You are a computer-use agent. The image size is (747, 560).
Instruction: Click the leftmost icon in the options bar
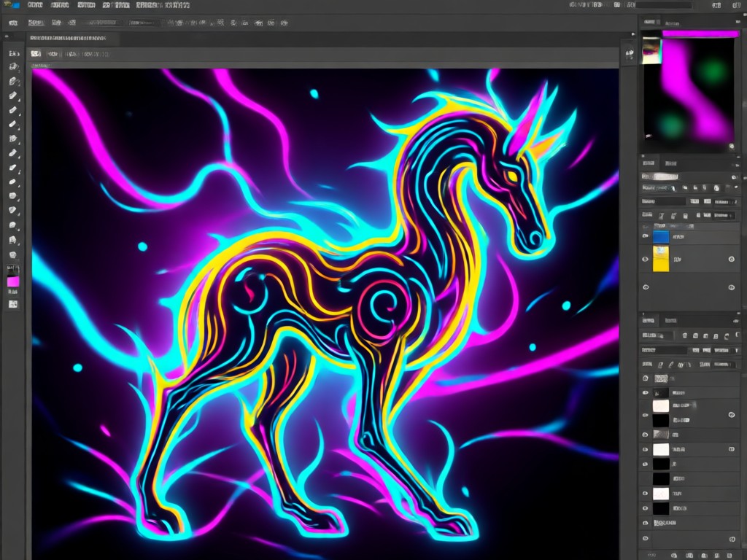pyautogui.click(x=13, y=23)
